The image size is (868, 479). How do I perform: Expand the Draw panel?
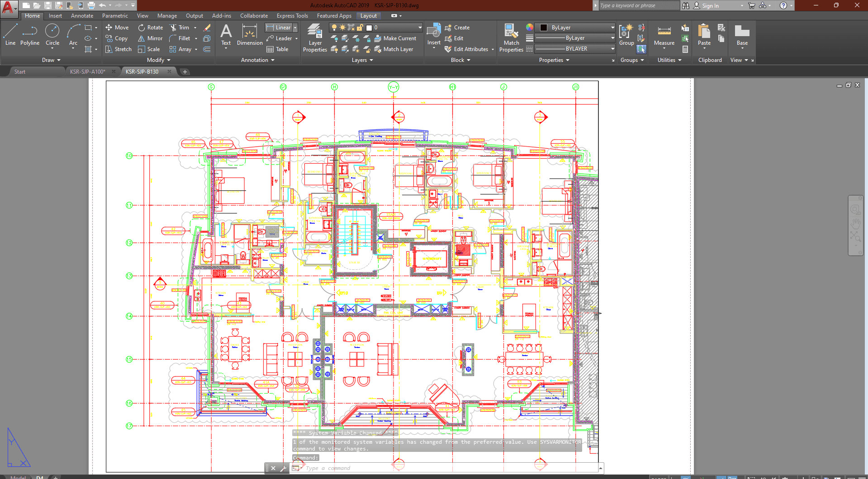51,60
